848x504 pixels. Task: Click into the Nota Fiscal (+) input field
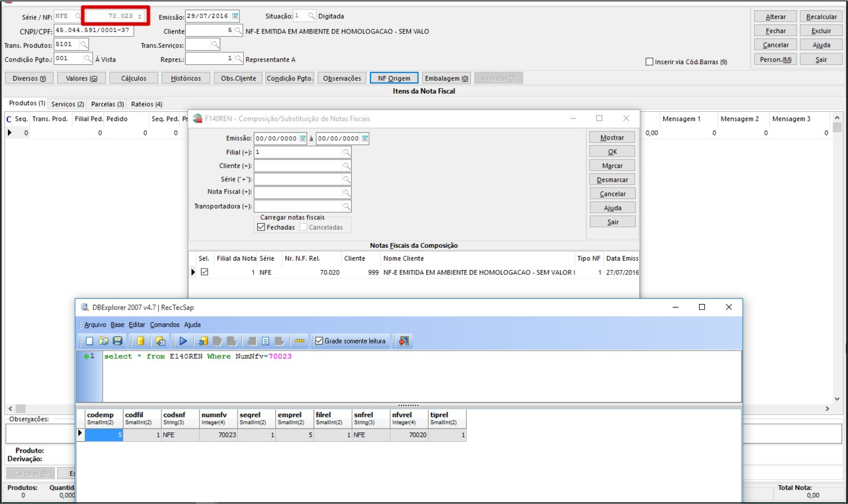point(298,193)
